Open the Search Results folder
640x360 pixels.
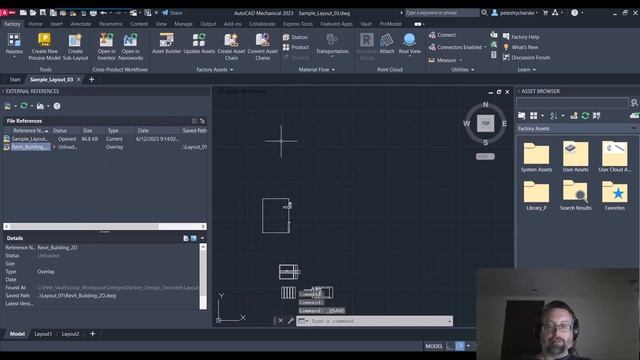pyautogui.click(x=576, y=196)
